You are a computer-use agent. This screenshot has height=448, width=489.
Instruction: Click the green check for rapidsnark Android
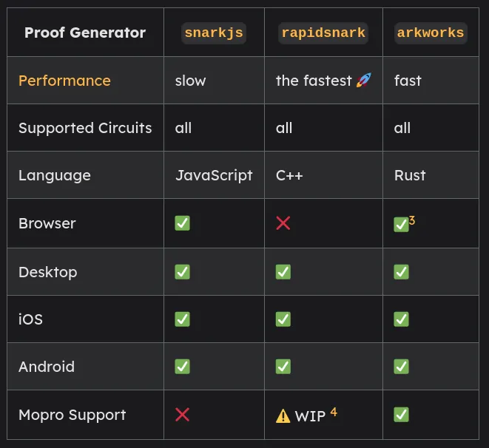pyautogui.click(x=283, y=367)
